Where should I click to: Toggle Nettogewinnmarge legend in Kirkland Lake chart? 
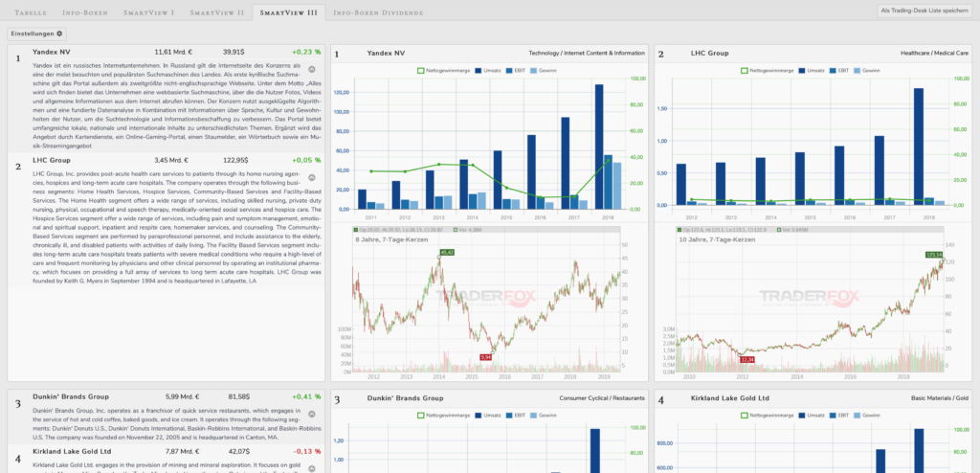coord(767,415)
